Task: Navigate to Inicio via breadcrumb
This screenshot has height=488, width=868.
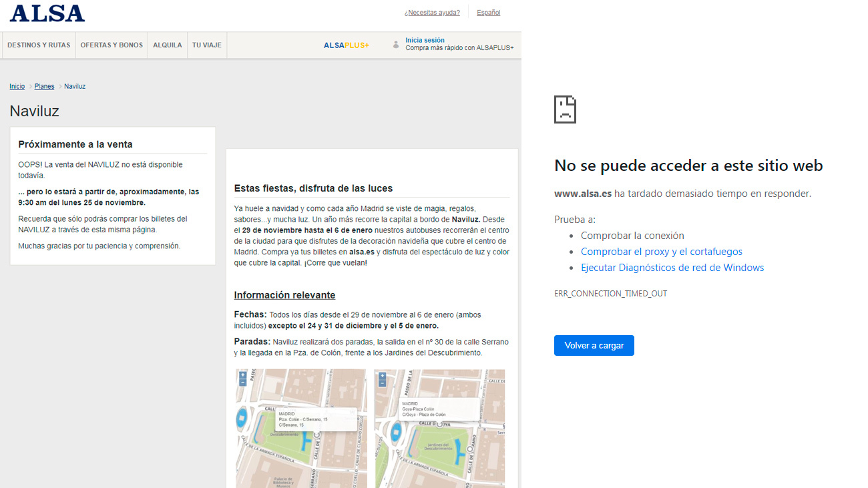Action: (x=17, y=85)
